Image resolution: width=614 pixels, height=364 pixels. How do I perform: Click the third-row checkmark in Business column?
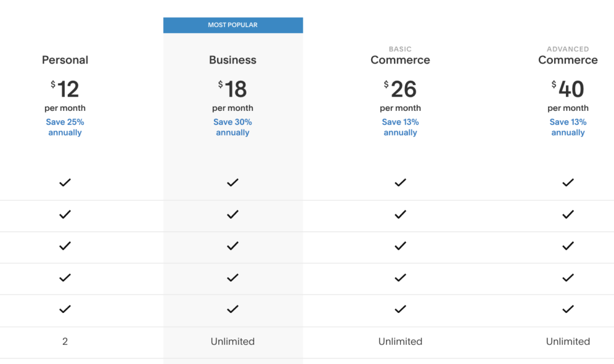[233, 246]
